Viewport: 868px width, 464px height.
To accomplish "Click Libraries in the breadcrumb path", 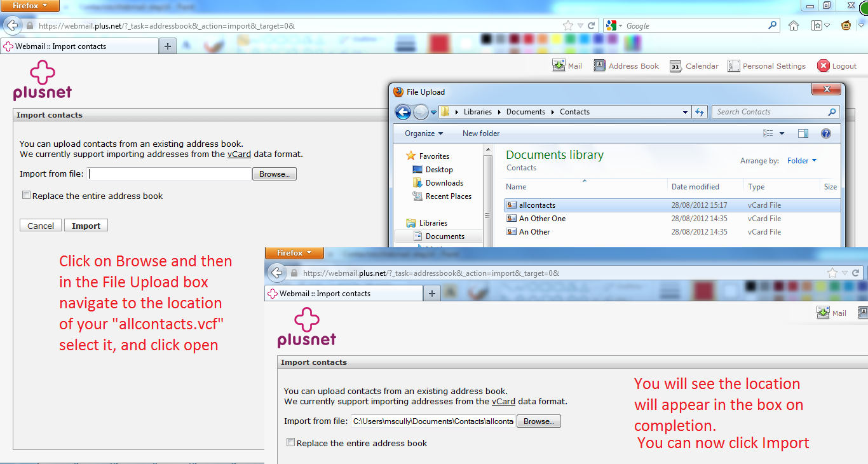I will 478,112.
